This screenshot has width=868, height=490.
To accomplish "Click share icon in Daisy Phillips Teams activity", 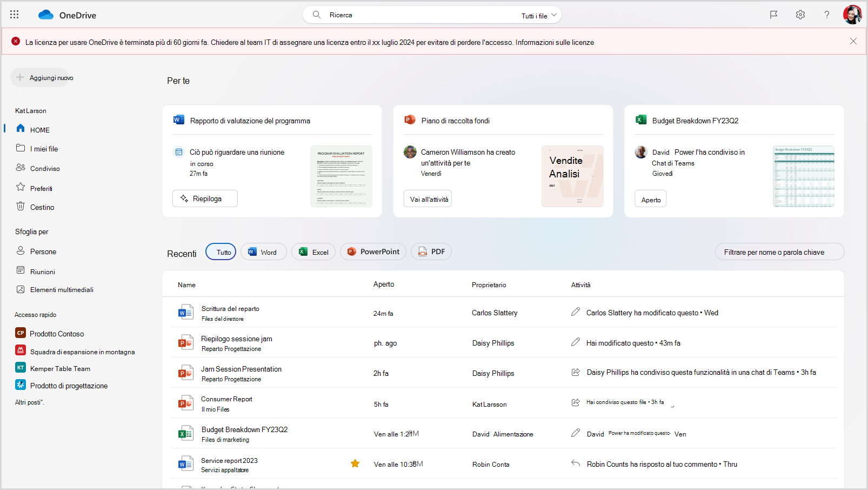I will coord(576,372).
